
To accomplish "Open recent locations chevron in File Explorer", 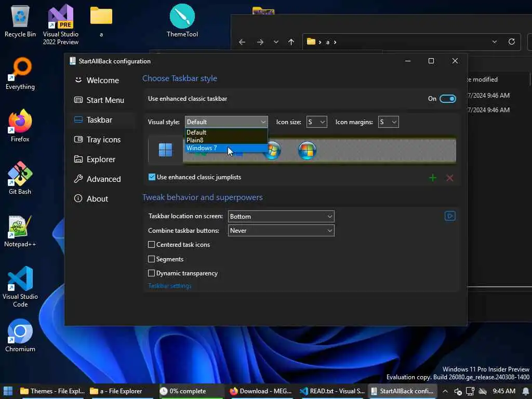I will 276,42.
